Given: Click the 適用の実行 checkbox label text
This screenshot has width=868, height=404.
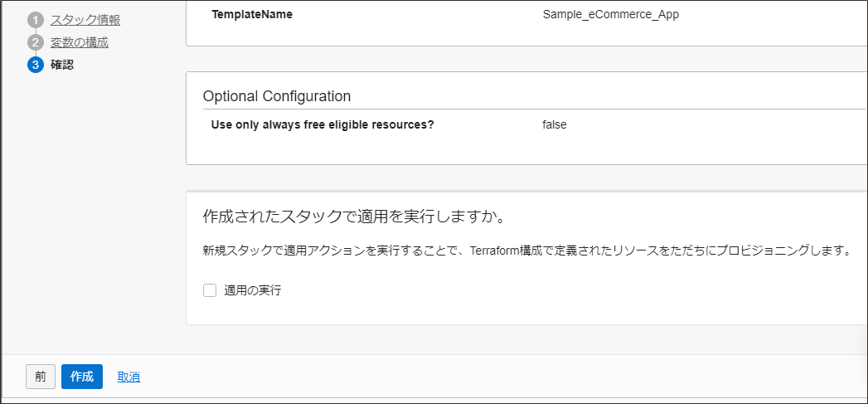Looking at the screenshot, I should tap(253, 290).
